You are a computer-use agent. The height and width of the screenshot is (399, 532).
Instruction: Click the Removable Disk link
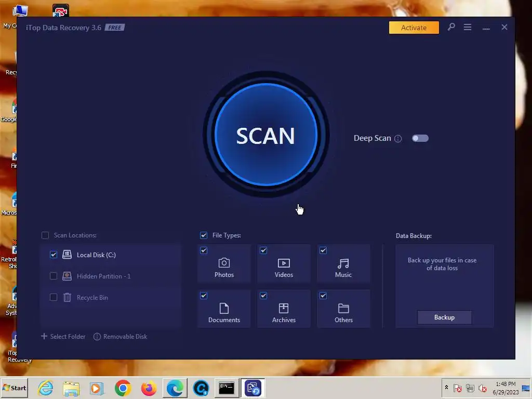125,337
